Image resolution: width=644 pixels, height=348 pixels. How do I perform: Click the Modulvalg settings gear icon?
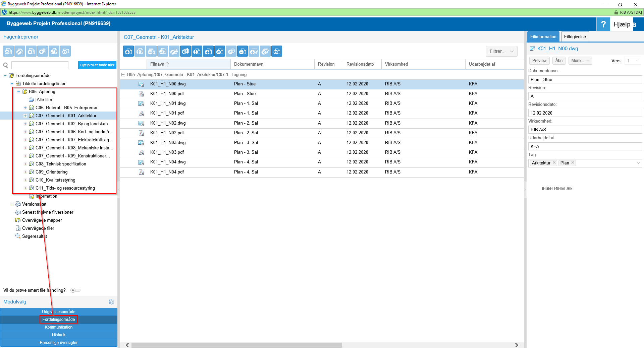click(111, 302)
